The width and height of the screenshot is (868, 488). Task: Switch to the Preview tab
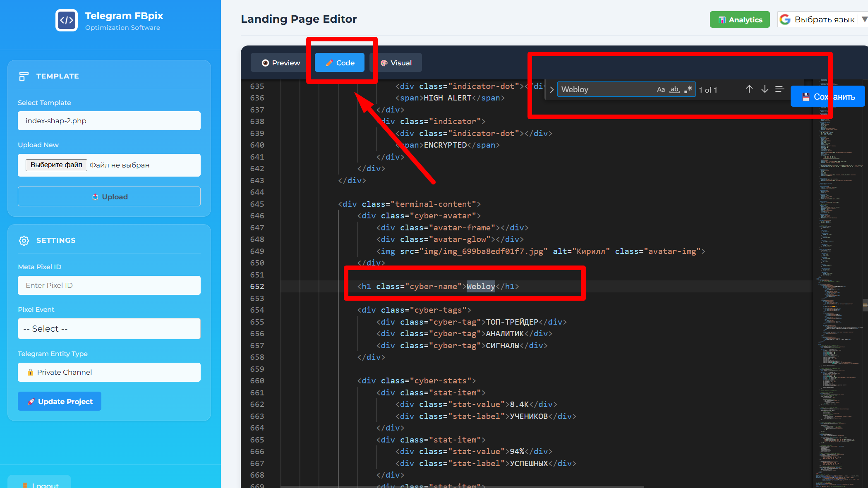[x=281, y=63]
